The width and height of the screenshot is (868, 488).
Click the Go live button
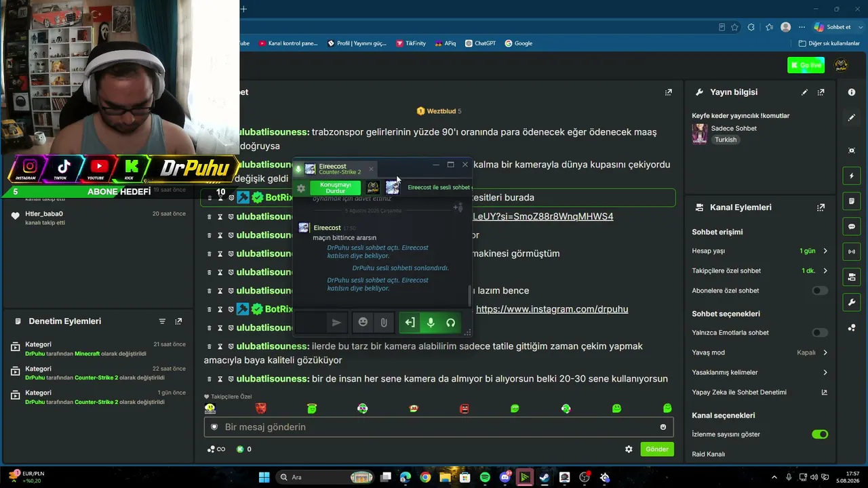coord(806,65)
